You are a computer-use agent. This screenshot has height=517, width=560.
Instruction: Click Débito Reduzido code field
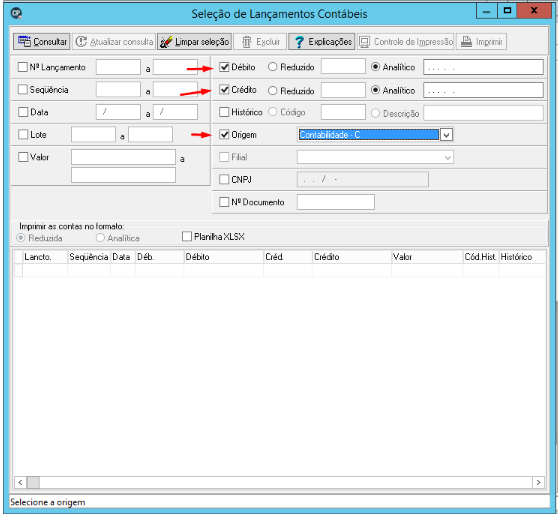click(343, 66)
